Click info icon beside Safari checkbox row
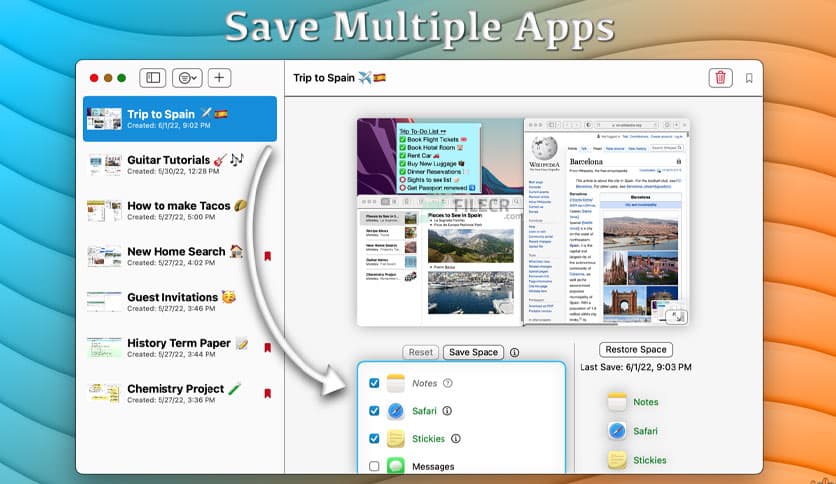Viewport: 836px width, 484px height. pyautogui.click(x=447, y=410)
